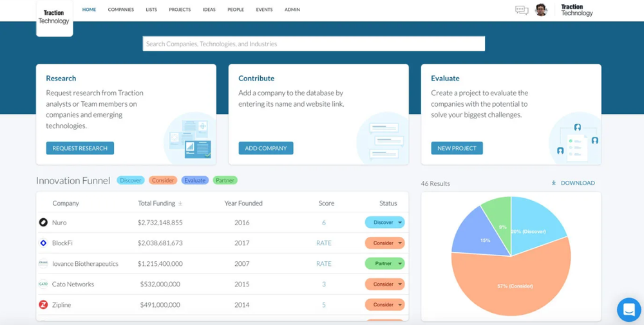Open the EVENTS menu item
Viewport: 644px width, 325px height.
(264, 10)
